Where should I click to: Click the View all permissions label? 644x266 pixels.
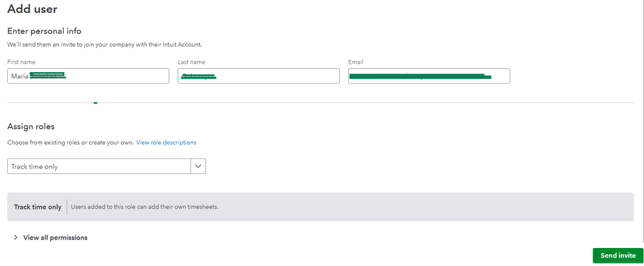(x=55, y=238)
